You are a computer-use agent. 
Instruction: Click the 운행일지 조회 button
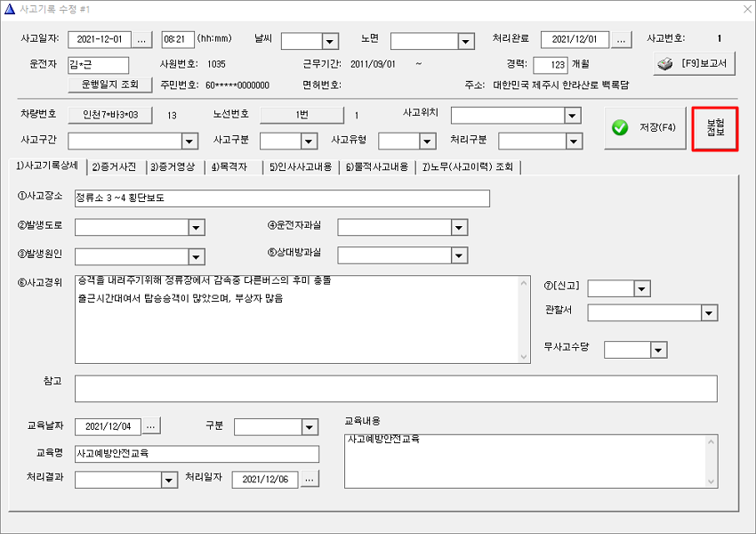[x=110, y=85]
